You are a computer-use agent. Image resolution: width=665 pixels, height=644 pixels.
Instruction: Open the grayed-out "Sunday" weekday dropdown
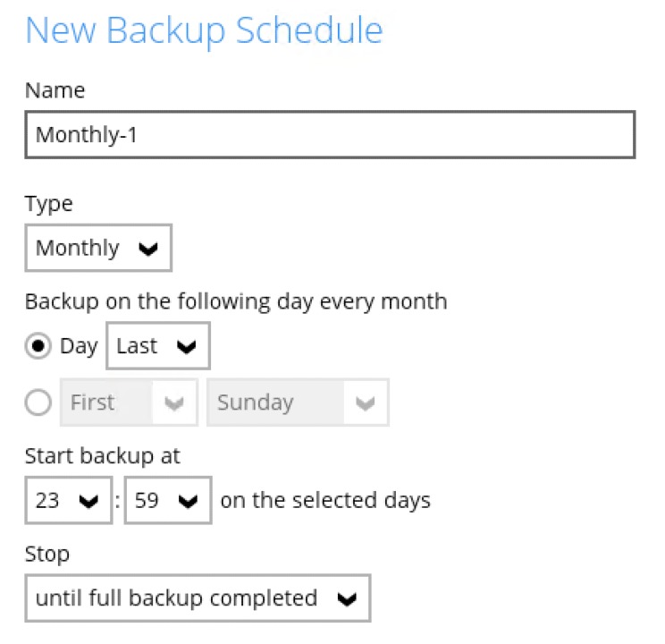tap(297, 403)
